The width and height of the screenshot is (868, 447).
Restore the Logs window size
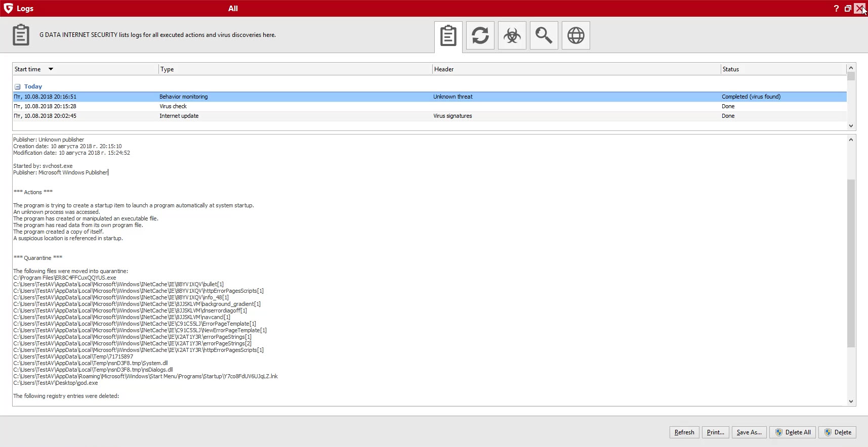tap(848, 9)
